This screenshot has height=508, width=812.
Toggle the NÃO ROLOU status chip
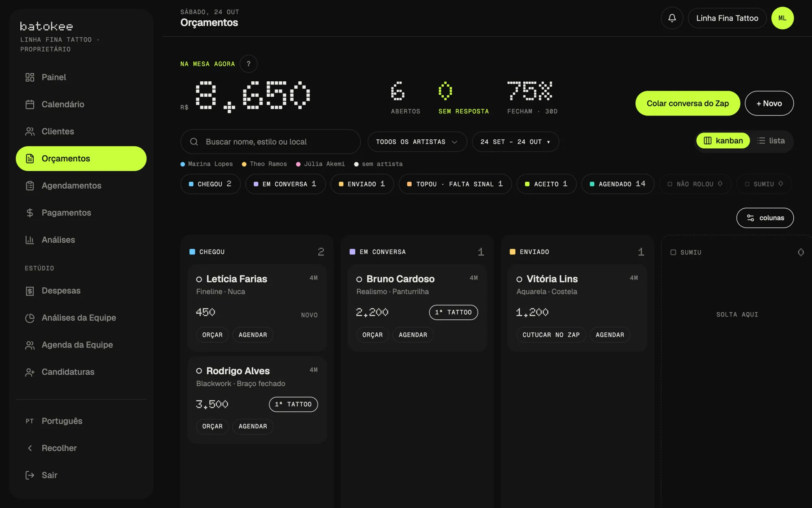(695, 184)
